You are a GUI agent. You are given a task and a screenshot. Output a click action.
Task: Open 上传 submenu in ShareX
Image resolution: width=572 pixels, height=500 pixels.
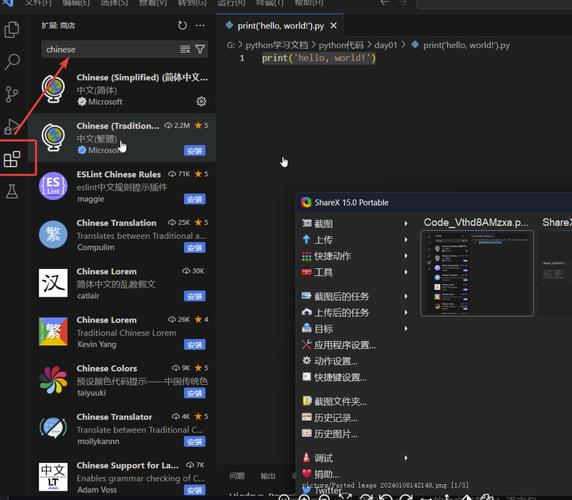tap(355, 240)
